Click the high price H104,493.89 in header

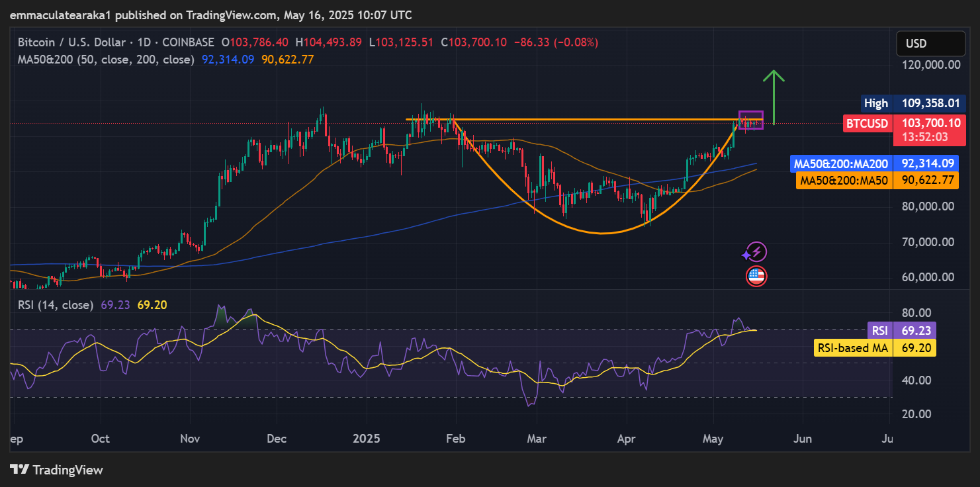(x=329, y=42)
